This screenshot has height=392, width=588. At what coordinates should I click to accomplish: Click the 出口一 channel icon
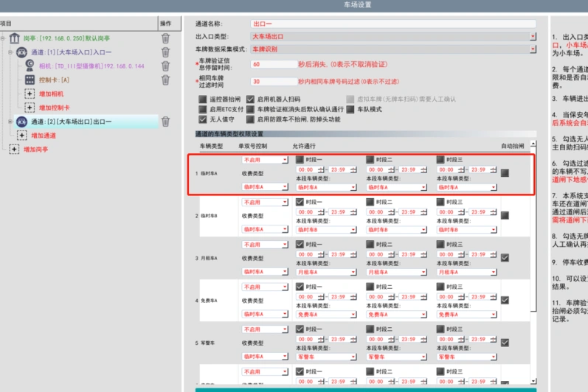pos(21,122)
